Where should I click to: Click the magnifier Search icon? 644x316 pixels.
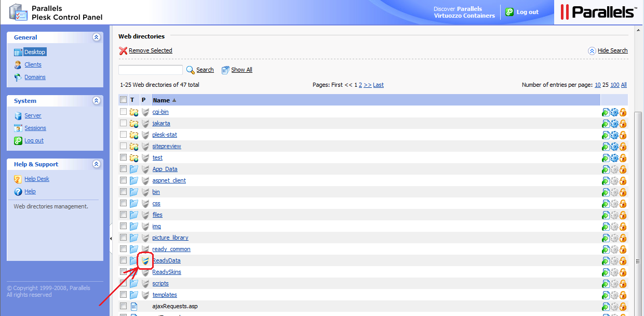click(191, 70)
